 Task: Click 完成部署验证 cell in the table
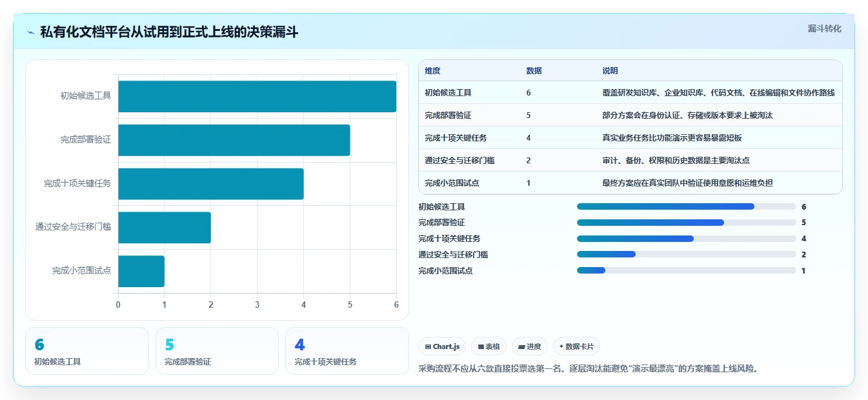[x=448, y=115]
